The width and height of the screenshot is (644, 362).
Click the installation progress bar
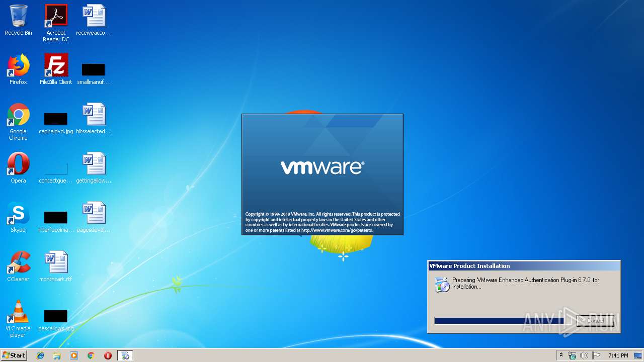point(503,321)
